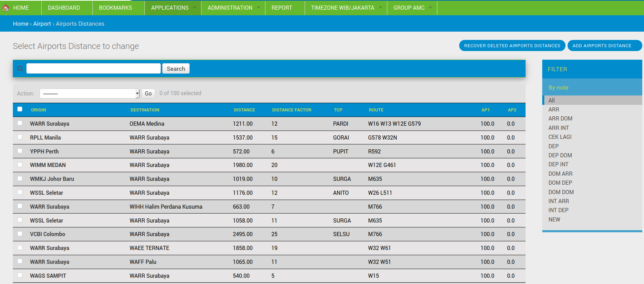Image resolution: width=644 pixels, height=284 pixels.
Task: Filter by the ARR DOM note
Action: point(560,119)
